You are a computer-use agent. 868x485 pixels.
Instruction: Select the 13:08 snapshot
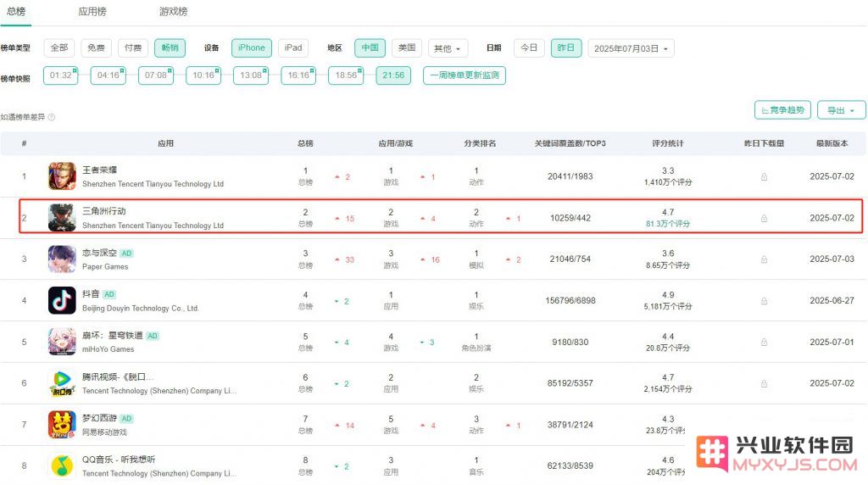pos(251,75)
